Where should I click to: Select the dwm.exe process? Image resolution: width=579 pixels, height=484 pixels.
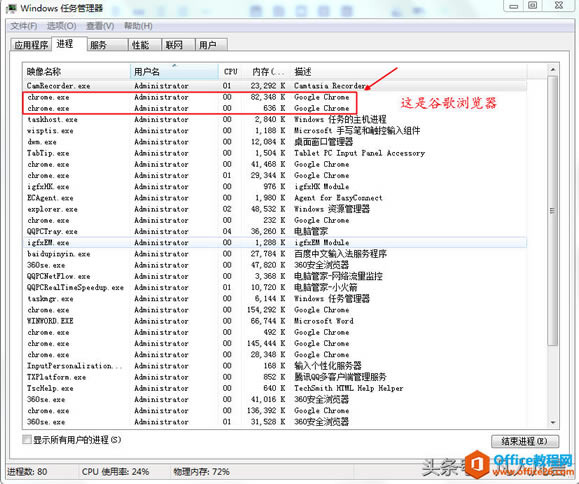click(x=275, y=142)
